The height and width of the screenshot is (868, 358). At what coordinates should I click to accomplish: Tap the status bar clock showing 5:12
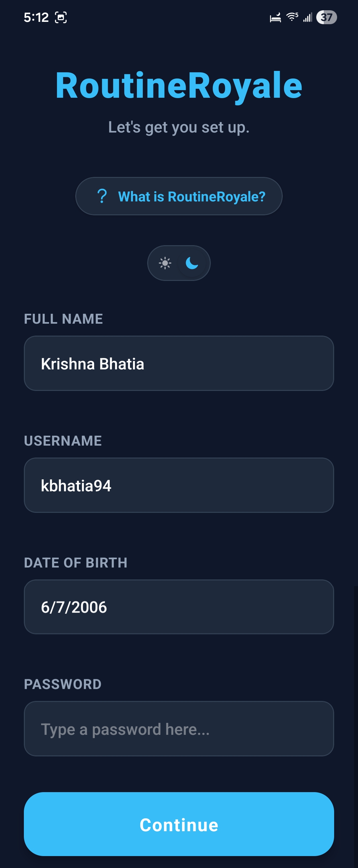coord(36,17)
